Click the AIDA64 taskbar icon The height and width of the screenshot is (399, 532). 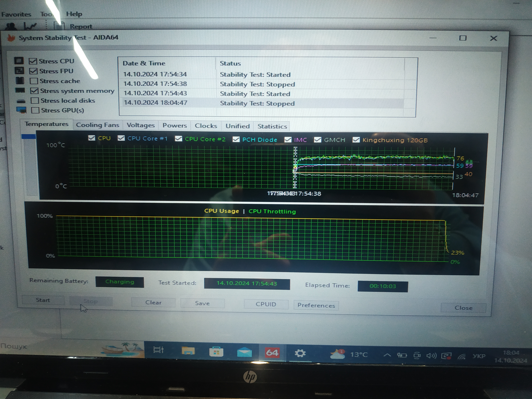click(x=272, y=353)
